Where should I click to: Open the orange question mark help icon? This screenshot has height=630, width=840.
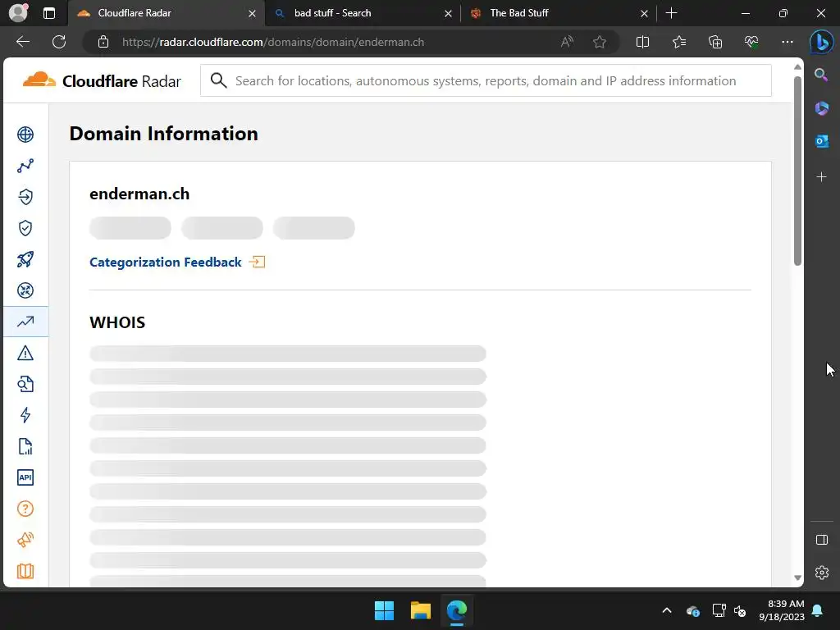pos(25,509)
